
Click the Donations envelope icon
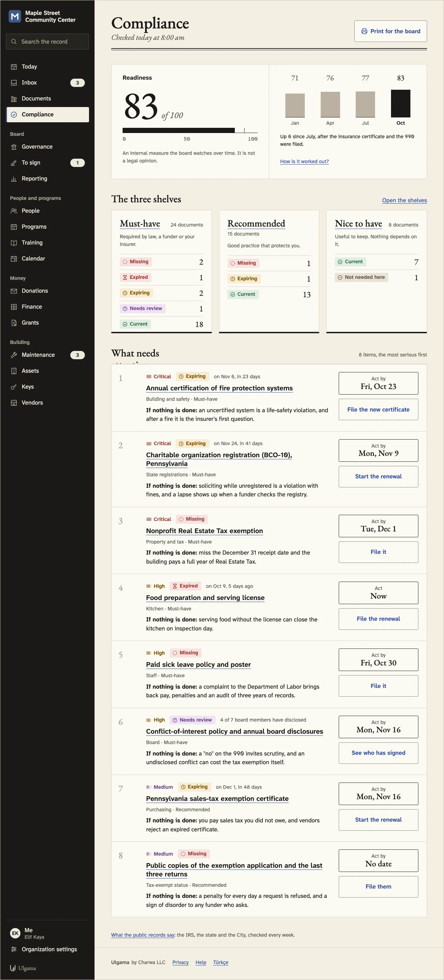click(x=14, y=291)
